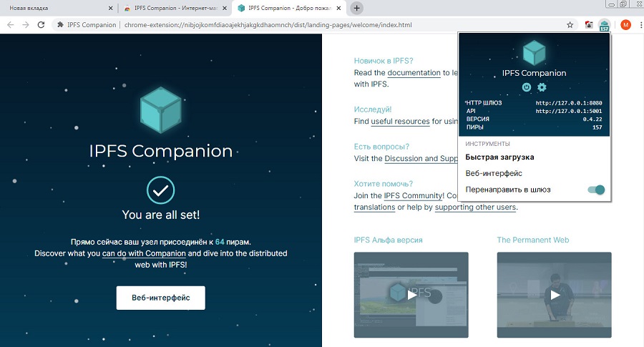Click the HTTP gateway address http://127.0.0.1:8080
Screen dimensions: 644x347
569,103
